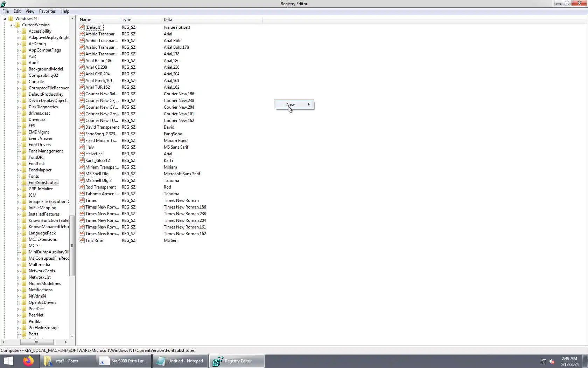This screenshot has width=588, height=368.
Task: Expand the Perflib key
Action: pyautogui.click(x=18, y=322)
